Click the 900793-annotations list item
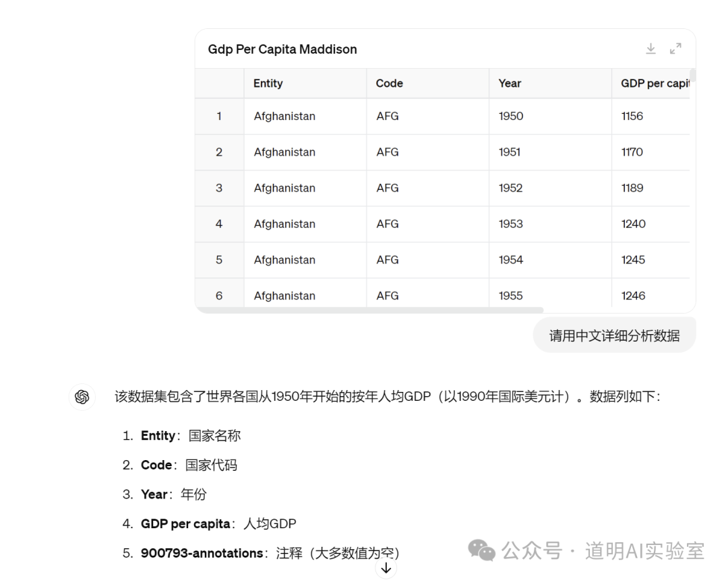The height and width of the screenshot is (580, 728). pyautogui.click(x=202, y=553)
